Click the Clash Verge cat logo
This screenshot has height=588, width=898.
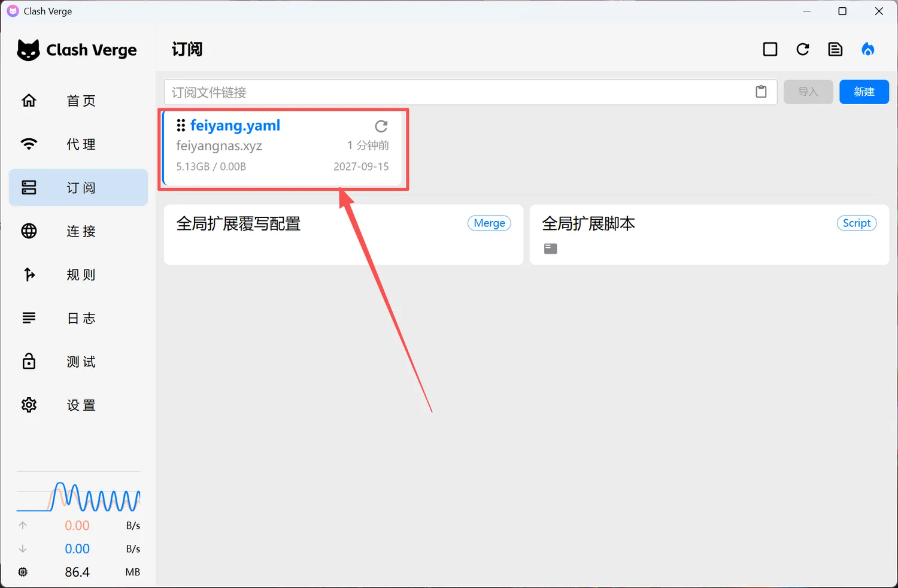pos(28,50)
